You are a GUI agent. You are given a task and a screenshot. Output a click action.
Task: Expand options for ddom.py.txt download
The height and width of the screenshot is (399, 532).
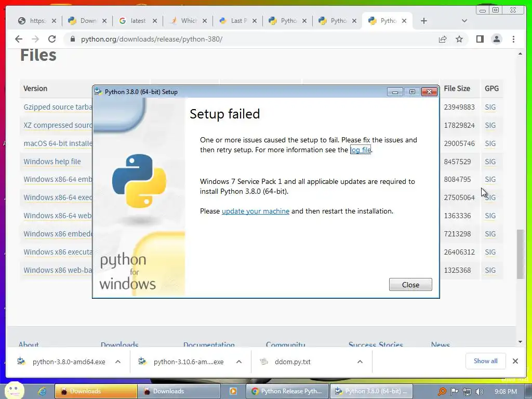[x=360, y=362]
